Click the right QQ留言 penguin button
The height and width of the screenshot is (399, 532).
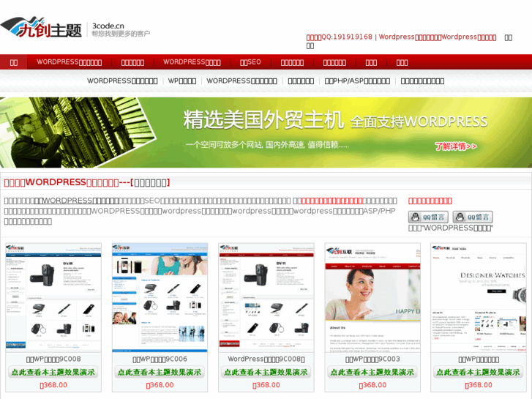[473, 217]
